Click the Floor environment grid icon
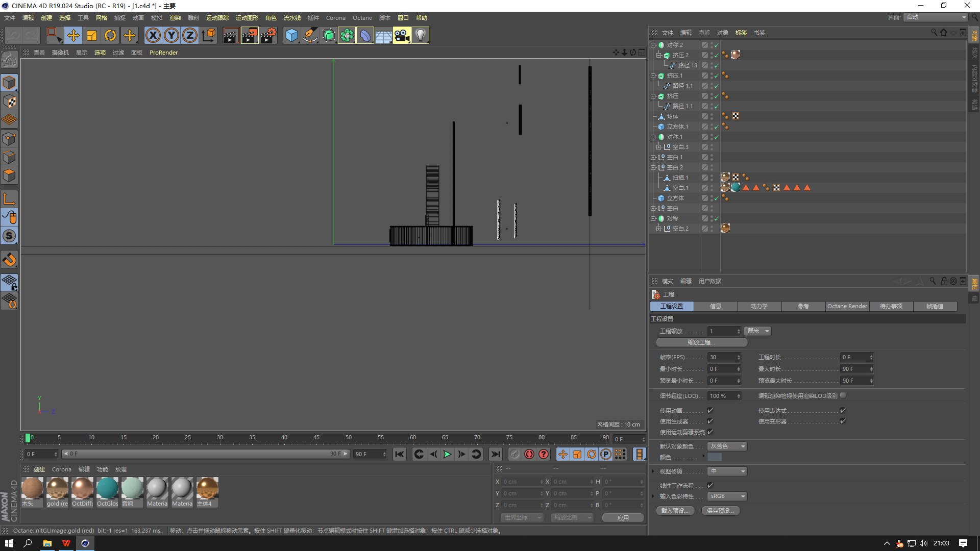The height and width of the screenshot is (551, 980). (x=383, y=35)
